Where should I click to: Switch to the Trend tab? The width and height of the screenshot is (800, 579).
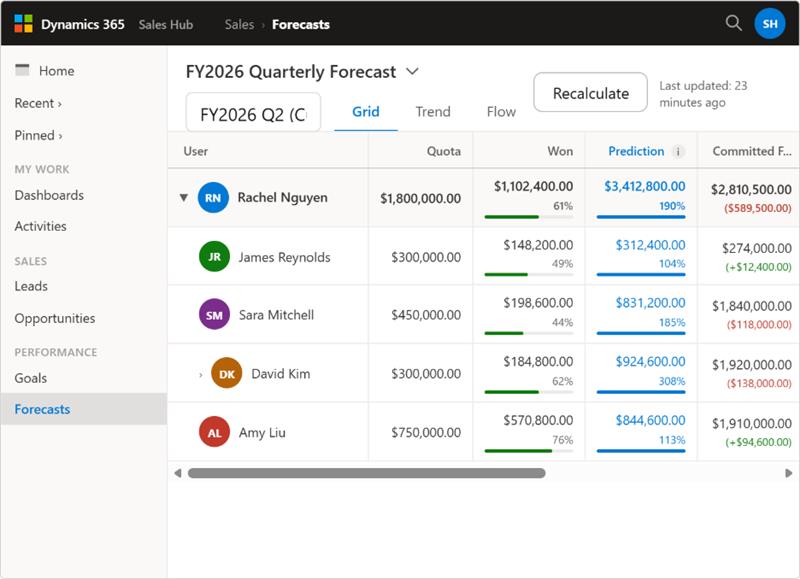coord(433,112)
